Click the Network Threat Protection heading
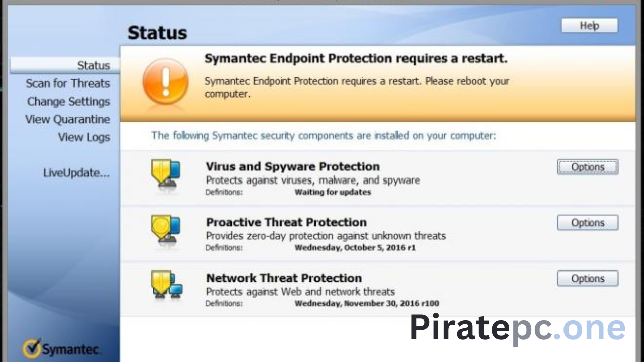644x362 pixels. (x=284, y=278)
